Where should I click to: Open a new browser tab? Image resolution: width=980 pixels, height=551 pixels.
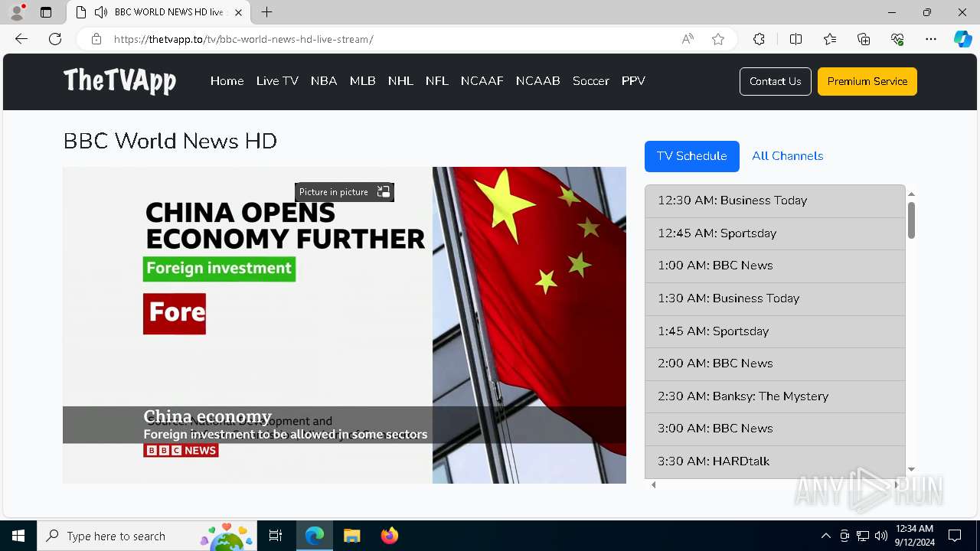[266, 12]
